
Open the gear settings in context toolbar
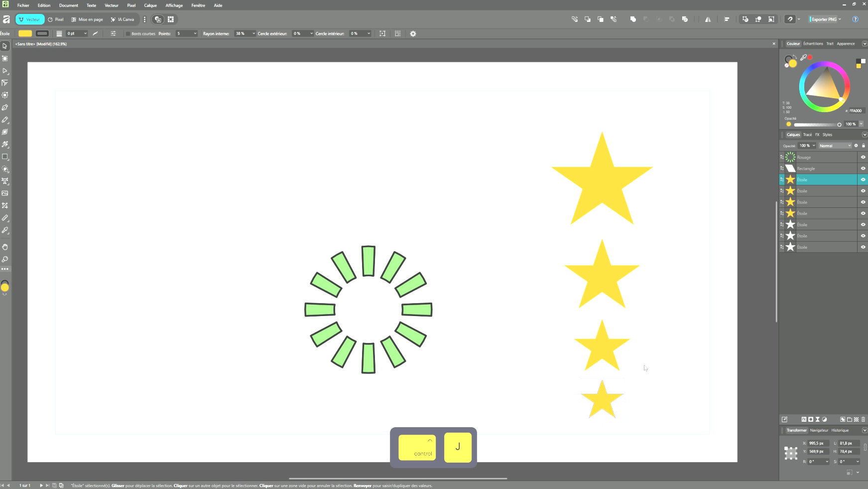(x=413, y=34)
